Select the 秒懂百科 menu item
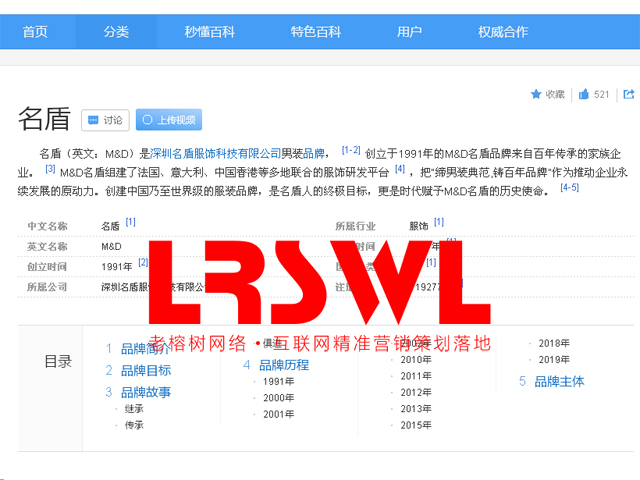The width and height of the screenshot is (640, 480). point(208,32)
